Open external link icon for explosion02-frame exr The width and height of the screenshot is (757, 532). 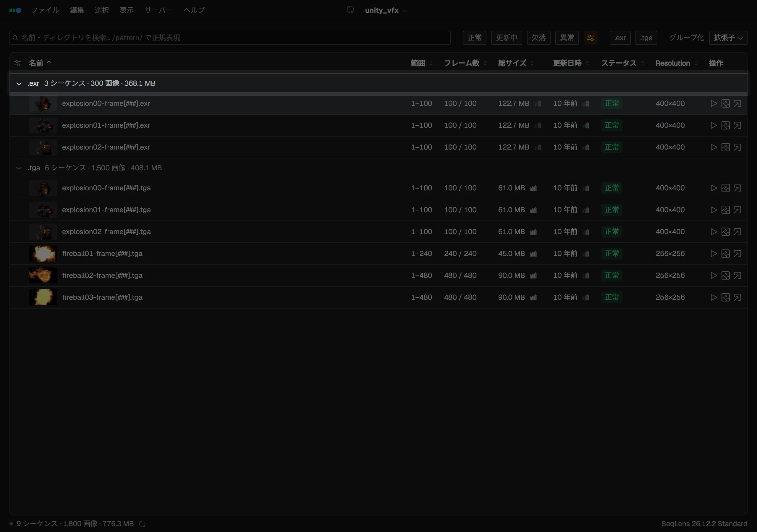click(x=737, y=147)
